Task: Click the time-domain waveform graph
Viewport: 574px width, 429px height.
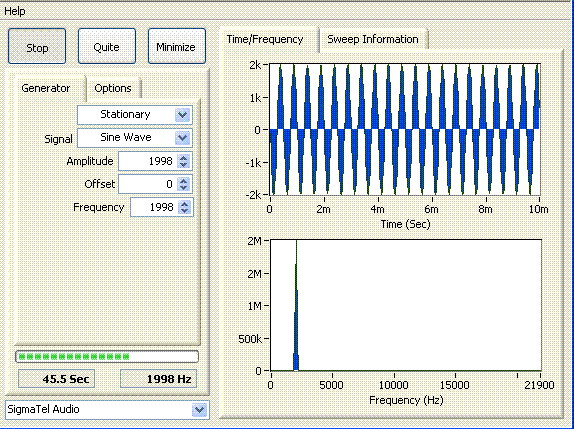Action: (x=405, y=129)
